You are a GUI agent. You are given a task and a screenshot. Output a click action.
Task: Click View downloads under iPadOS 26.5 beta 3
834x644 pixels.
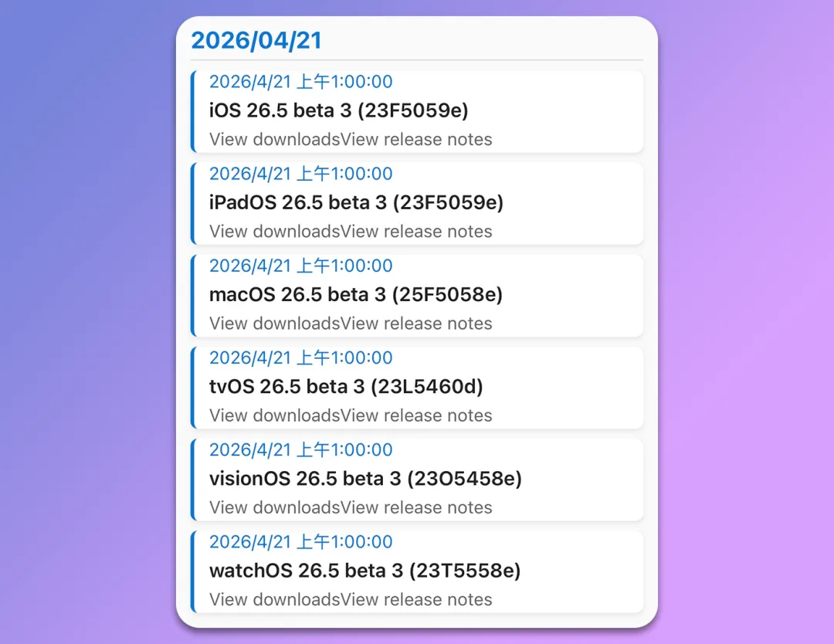click(274, 232)
